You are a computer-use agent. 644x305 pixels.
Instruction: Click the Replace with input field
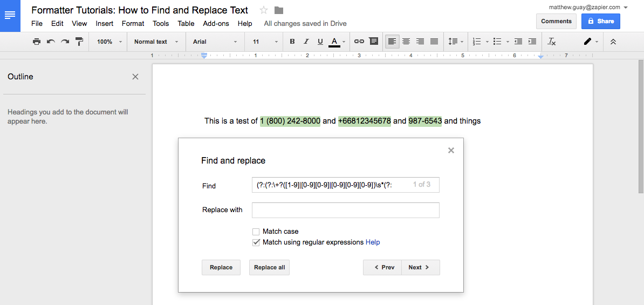click(345, 210)
